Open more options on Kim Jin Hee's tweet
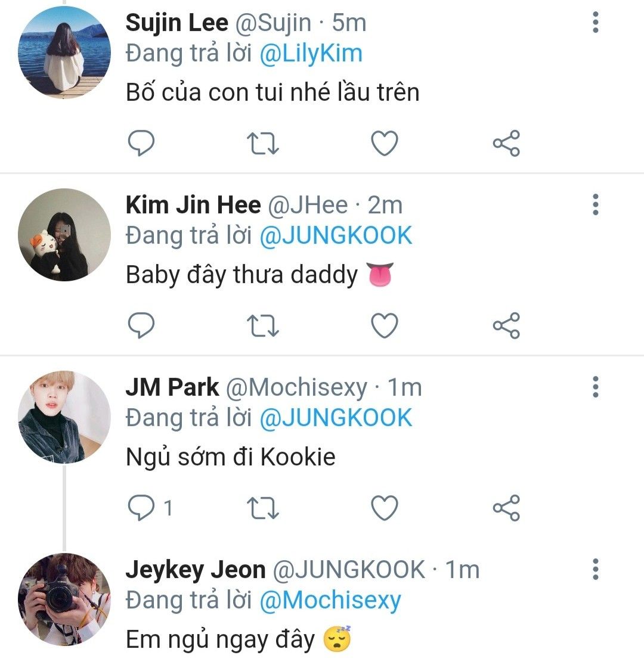 [x=596, y=204]
